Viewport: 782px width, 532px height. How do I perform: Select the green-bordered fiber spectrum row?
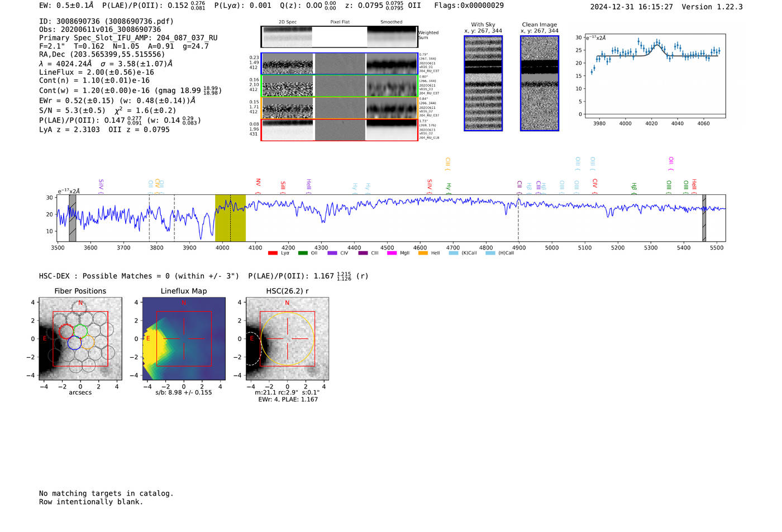point(339,86)
